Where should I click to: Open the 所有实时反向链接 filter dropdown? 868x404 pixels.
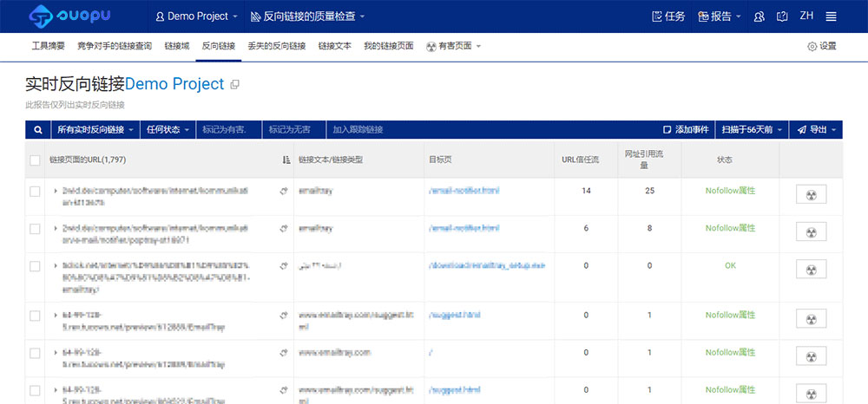(95, 130)
